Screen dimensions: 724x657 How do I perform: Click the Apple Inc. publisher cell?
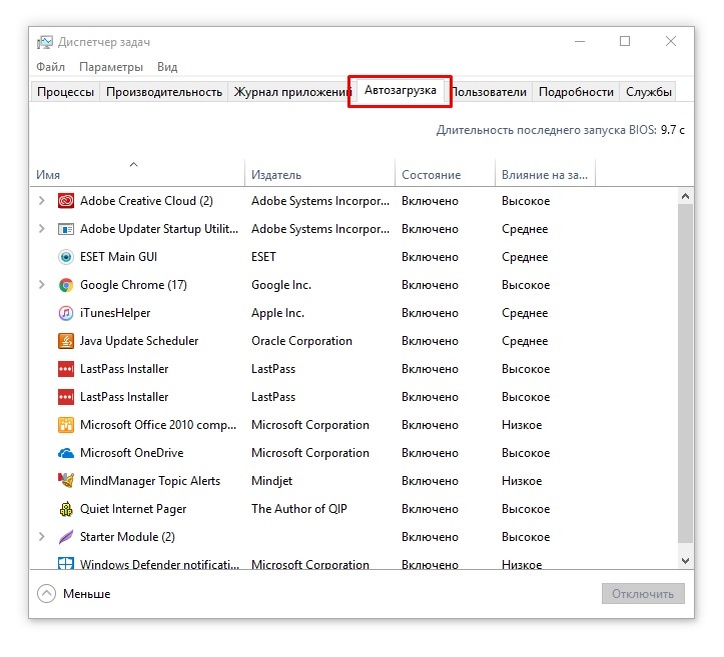click(x=278, y=313)
